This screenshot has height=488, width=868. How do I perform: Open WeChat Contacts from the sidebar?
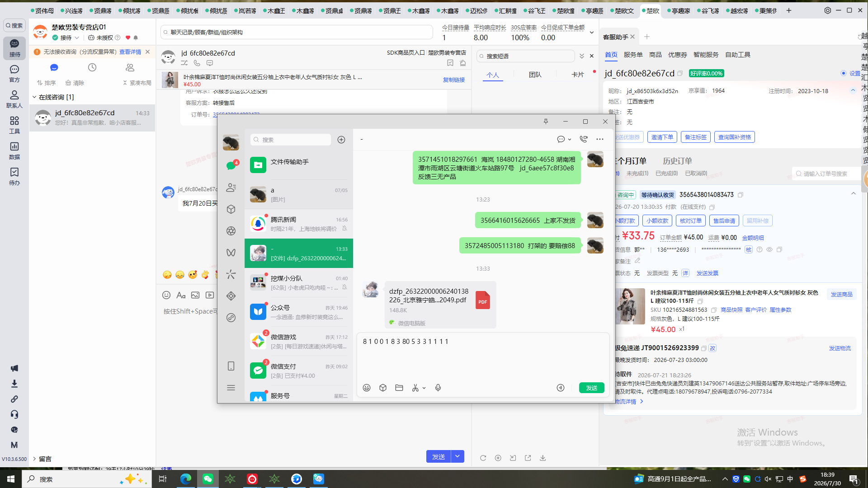(231, 188)
